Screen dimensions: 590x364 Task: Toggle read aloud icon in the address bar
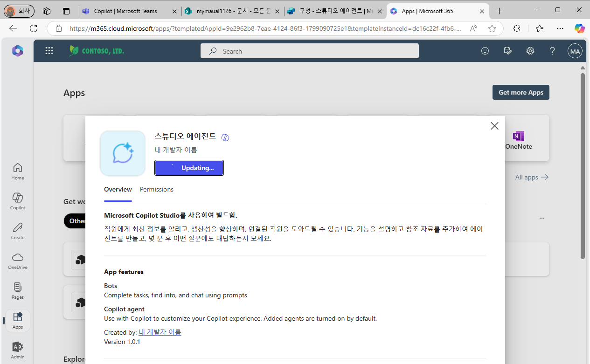pyautogui.click(x=474, y=28)
